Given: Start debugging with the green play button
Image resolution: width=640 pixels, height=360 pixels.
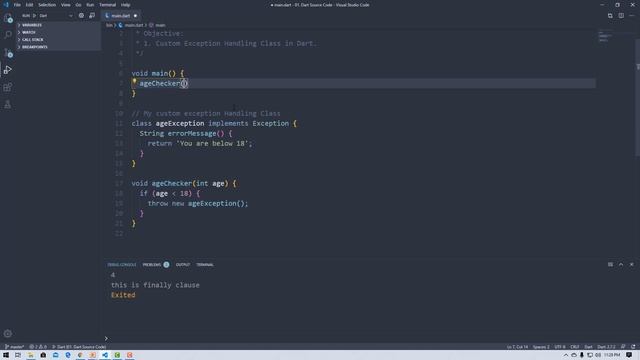Looking at the screenshot, I should (34, 16).
